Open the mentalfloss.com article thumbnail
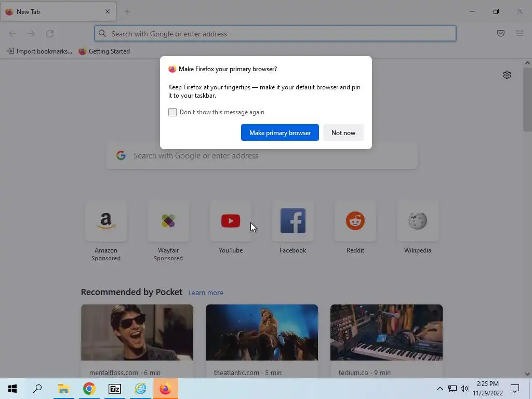The image size is (532, 399). pos(137,332)
